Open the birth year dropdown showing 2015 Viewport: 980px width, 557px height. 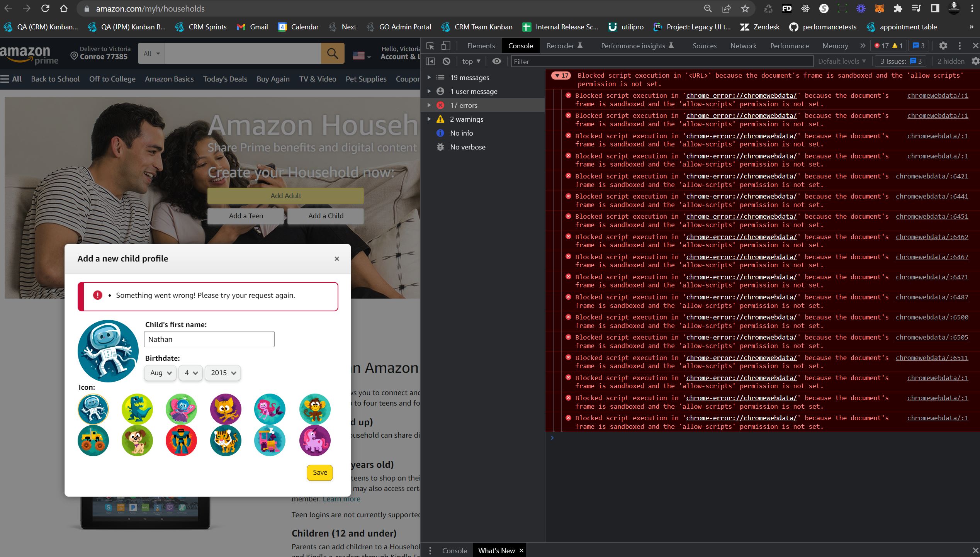pyautogui.click(x=223, y=373)
